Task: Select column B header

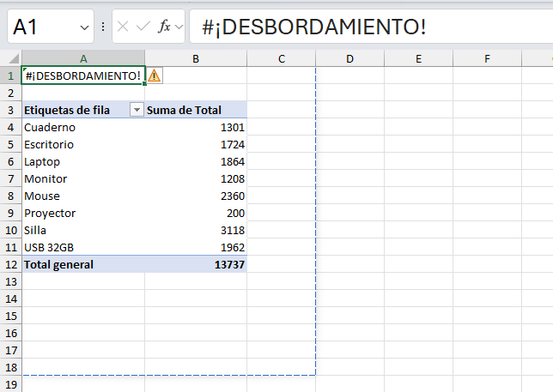Action: coord(196,58)
